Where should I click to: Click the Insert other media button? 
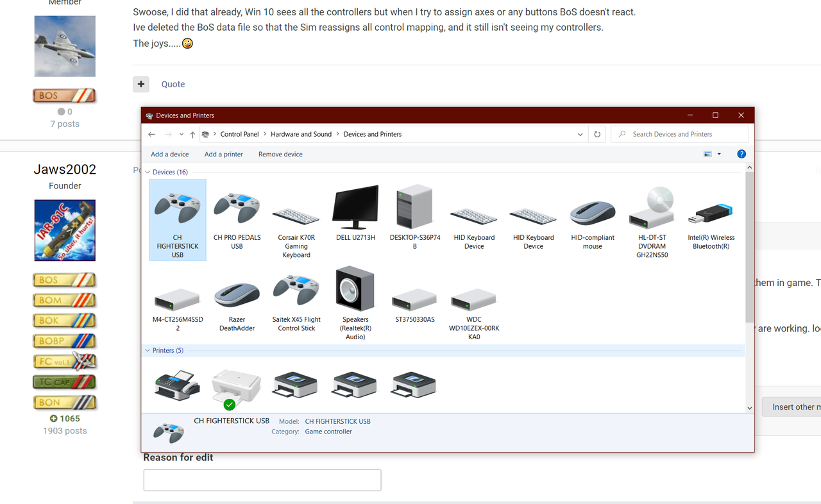coord(791,407)
